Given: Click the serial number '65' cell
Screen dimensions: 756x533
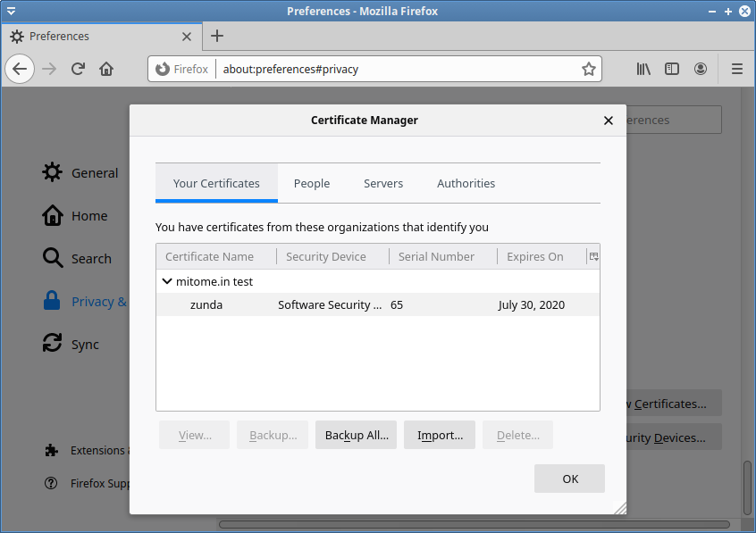Looking at the screenshot, I should (397, 304).
